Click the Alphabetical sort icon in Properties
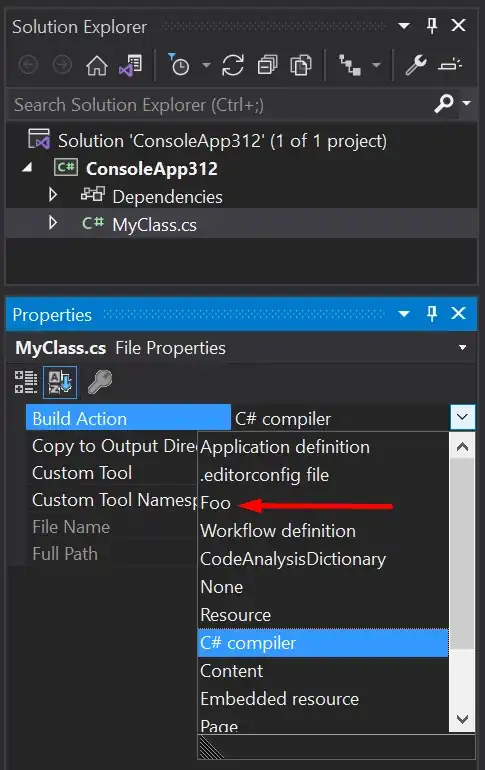The image size is (485, 770). pos(60,382)
